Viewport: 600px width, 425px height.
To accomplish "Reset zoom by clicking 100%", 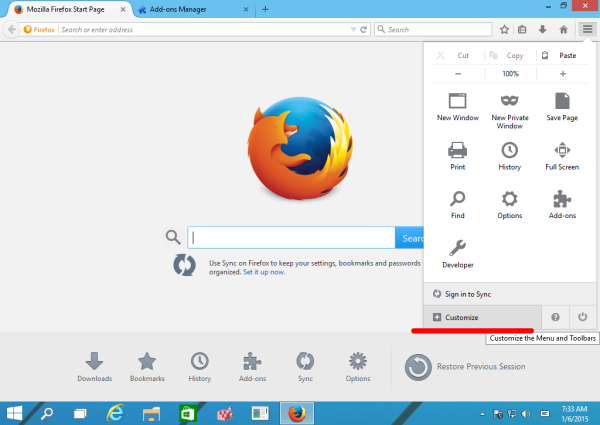I will tap(510, 74).
